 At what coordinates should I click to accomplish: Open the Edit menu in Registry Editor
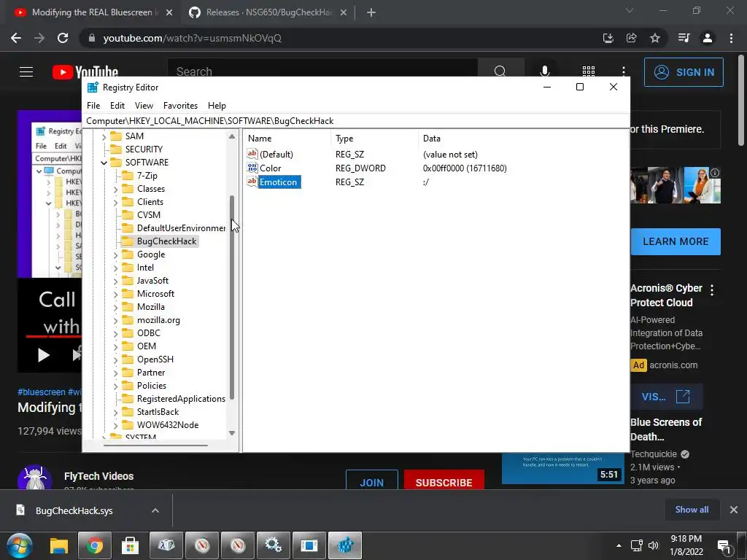[117, 106]
